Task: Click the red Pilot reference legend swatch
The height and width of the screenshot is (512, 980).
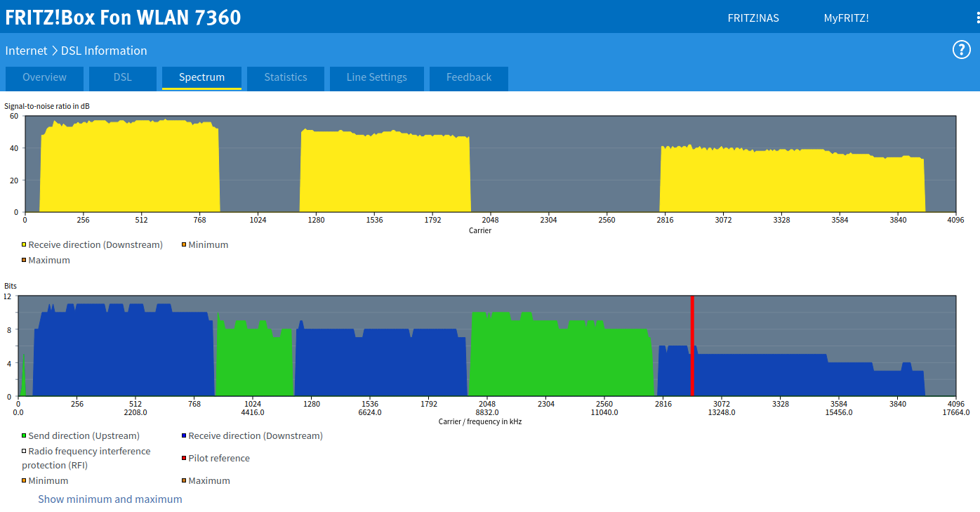Action: pos(184,459)
